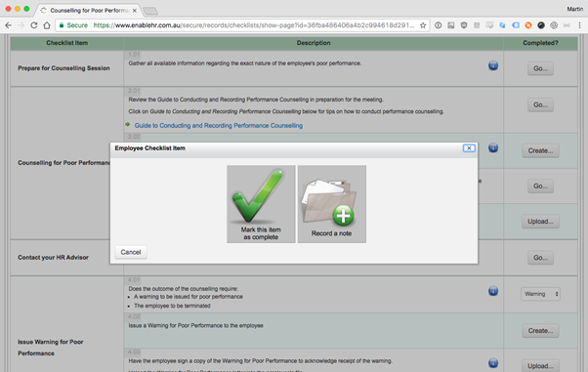Screen dimensions: 588x372
Task: Click Go button for Contact your HR Advisor
Action: coord(540,258)
